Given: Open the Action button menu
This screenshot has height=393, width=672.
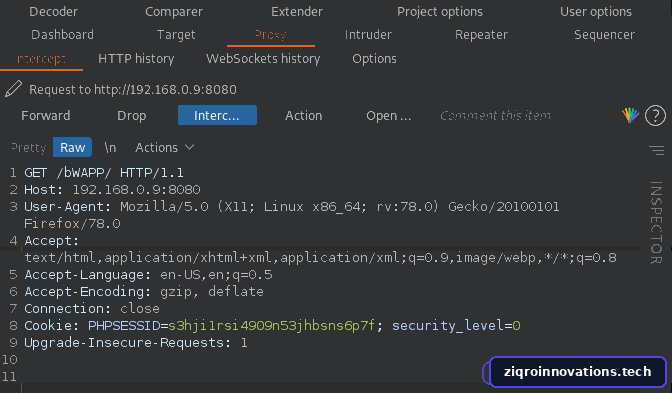Looking at the screenshot, I should tap(303, 115).
